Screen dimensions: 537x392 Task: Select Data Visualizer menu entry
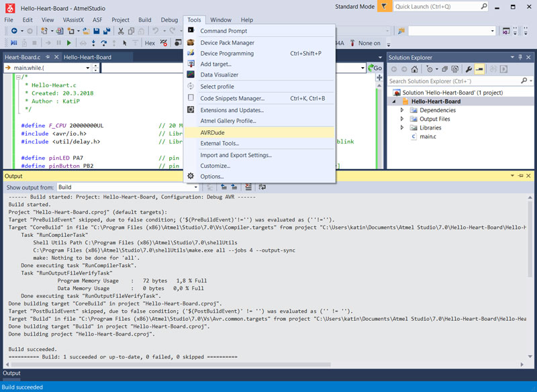tap(260, 75)
